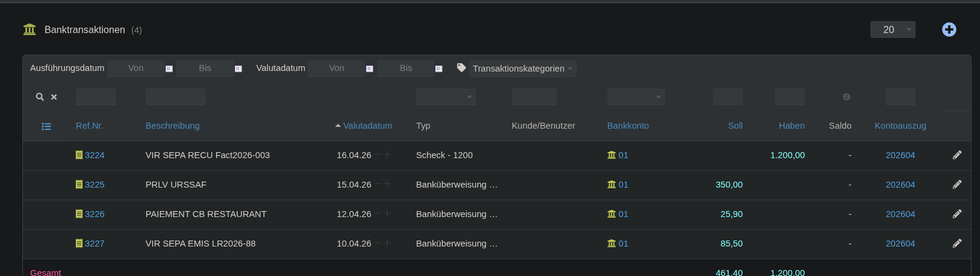This screenshot has width=980, height=276.
Task: Sort by the Valutadatum column header
Action: coord(367,126)
